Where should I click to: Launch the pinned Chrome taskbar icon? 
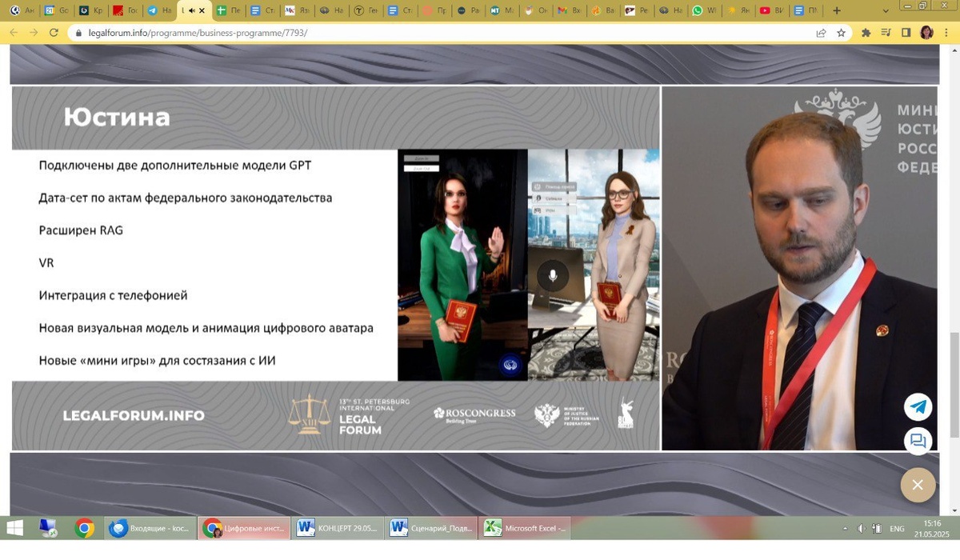pos(84,528)
